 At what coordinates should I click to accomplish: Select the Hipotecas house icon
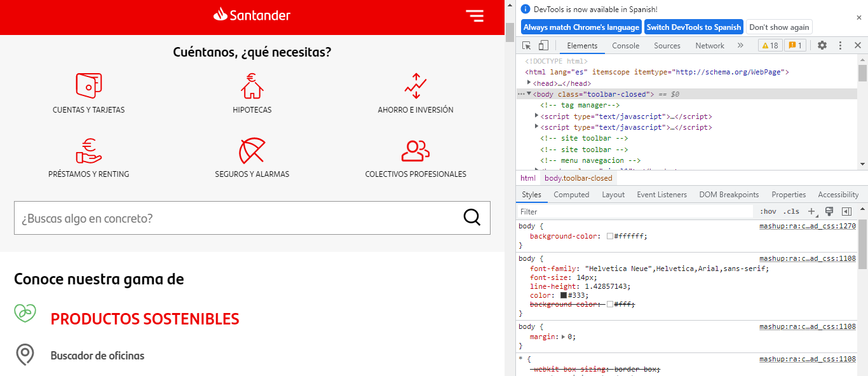[252, 86]
